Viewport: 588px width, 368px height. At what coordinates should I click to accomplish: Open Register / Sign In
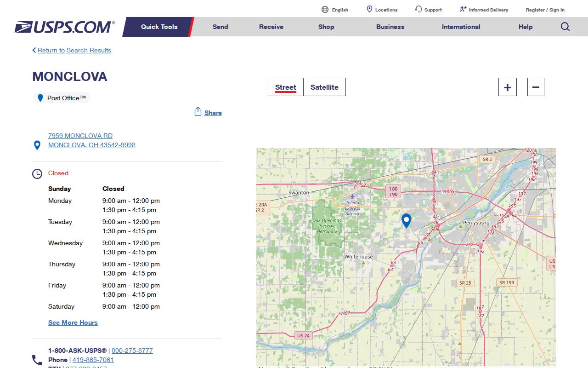[x=545, y=10]
